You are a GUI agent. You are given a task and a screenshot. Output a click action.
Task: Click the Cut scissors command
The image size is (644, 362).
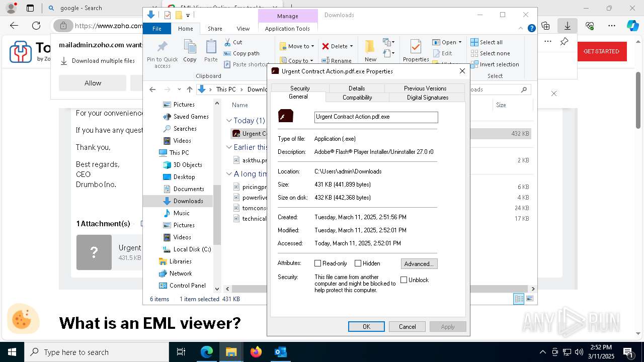pos(233,42)
